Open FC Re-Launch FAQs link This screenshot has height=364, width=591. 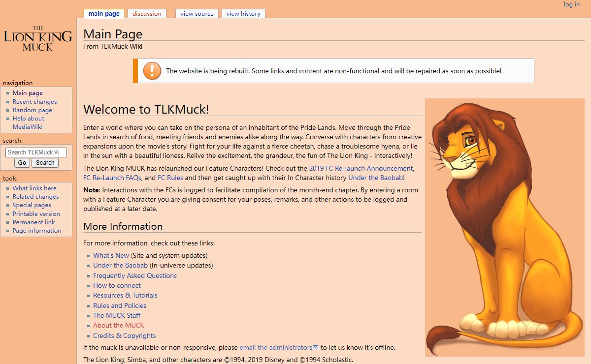(x=112, y=178)
